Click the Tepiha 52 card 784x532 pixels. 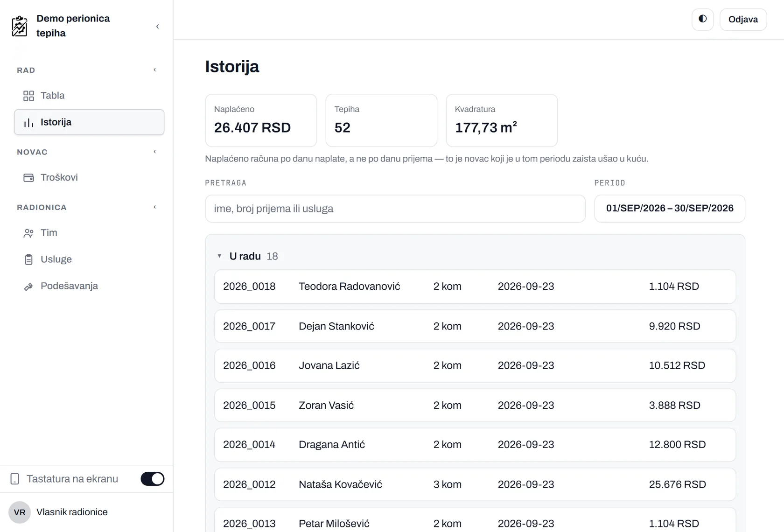coord(381,120)
